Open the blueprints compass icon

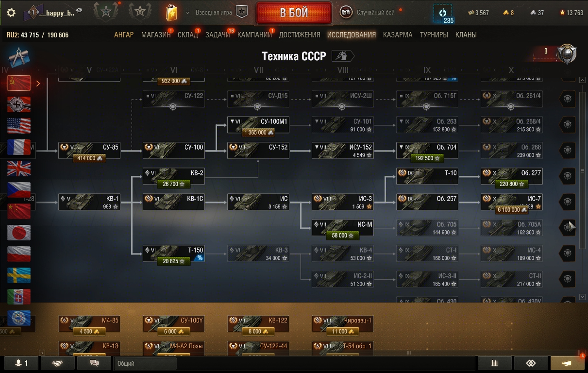tap(18, 56)
